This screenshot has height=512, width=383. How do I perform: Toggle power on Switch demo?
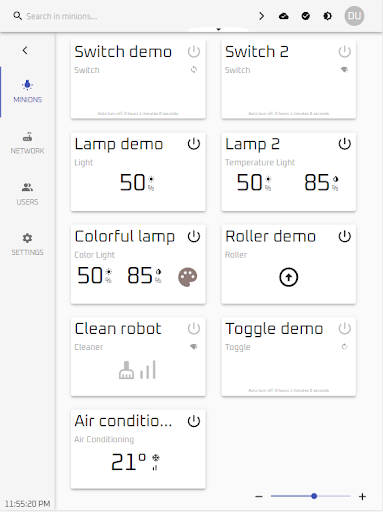tap(194, 52)
